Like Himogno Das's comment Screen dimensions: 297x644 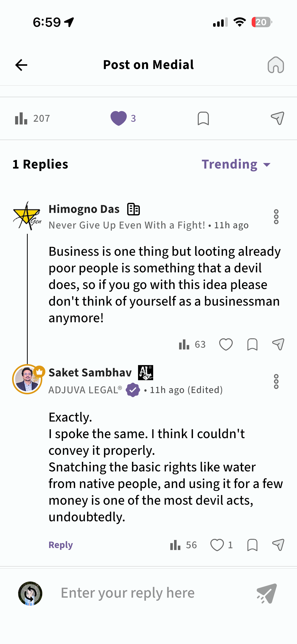(x=226, y=344)
